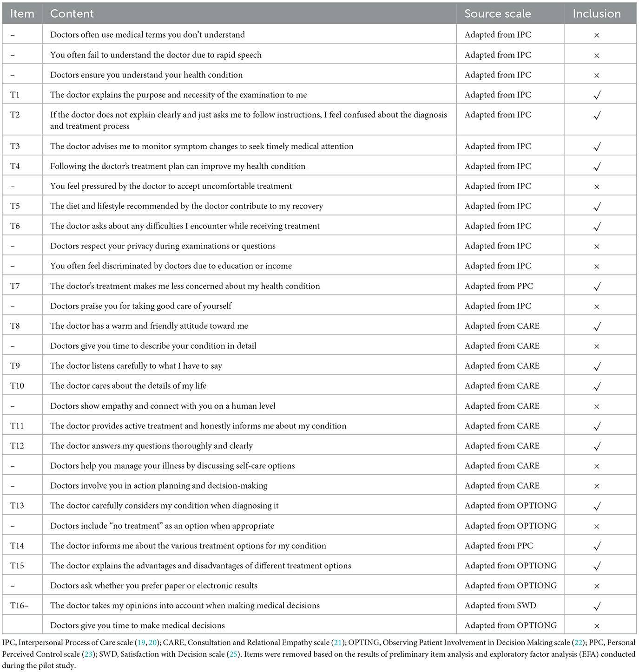639x672 pixels.
Task: Click the check mark in T5 row
Action: [x=597, y=207]
